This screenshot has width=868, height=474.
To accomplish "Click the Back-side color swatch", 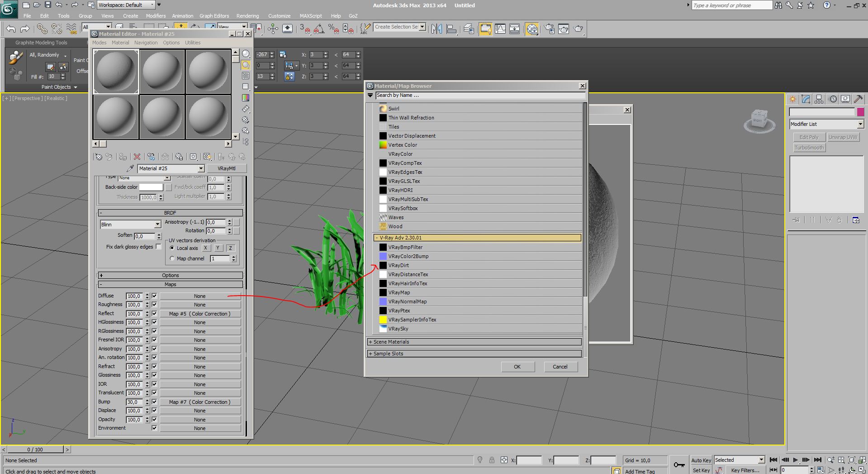I will (x=151, y=187).
